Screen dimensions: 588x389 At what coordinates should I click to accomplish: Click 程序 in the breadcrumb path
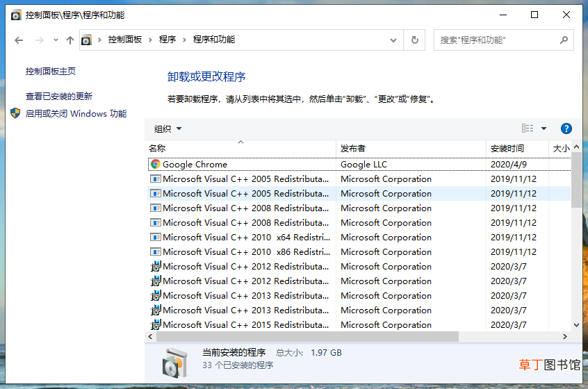point(168,40)
